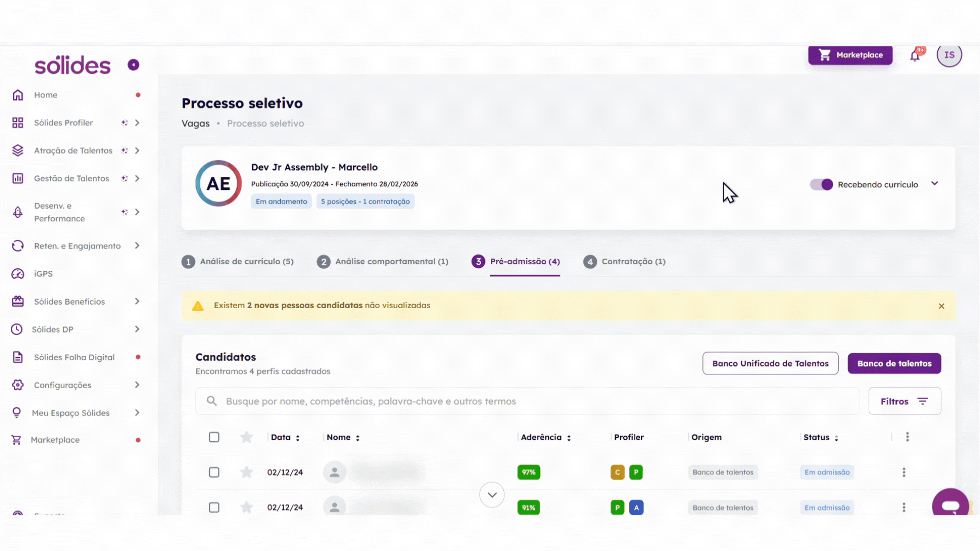This screenshot has height=551, width=980.
Task: Select the Pré-admissão (4) tab
Action: pyautogui.click(x=516, y=262)
